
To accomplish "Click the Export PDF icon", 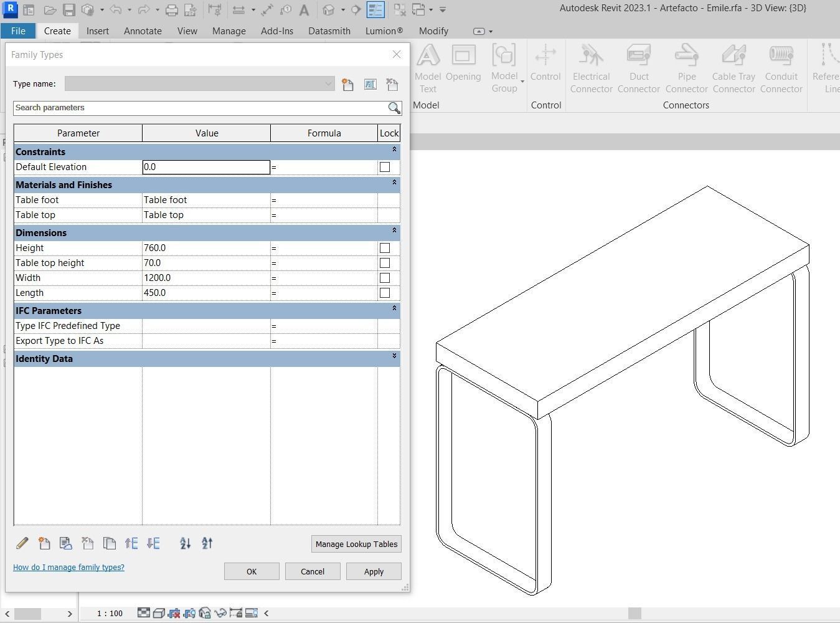I will pos(191,10).
